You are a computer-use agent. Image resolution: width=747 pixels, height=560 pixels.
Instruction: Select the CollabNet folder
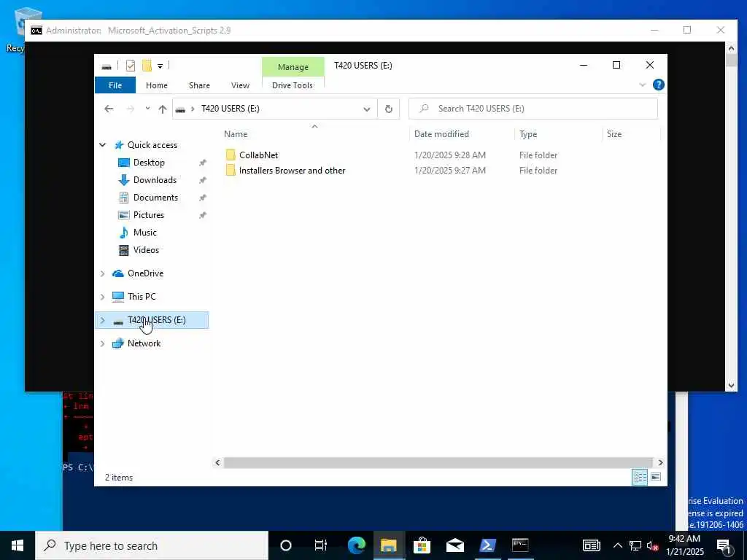tap(259, 155)
